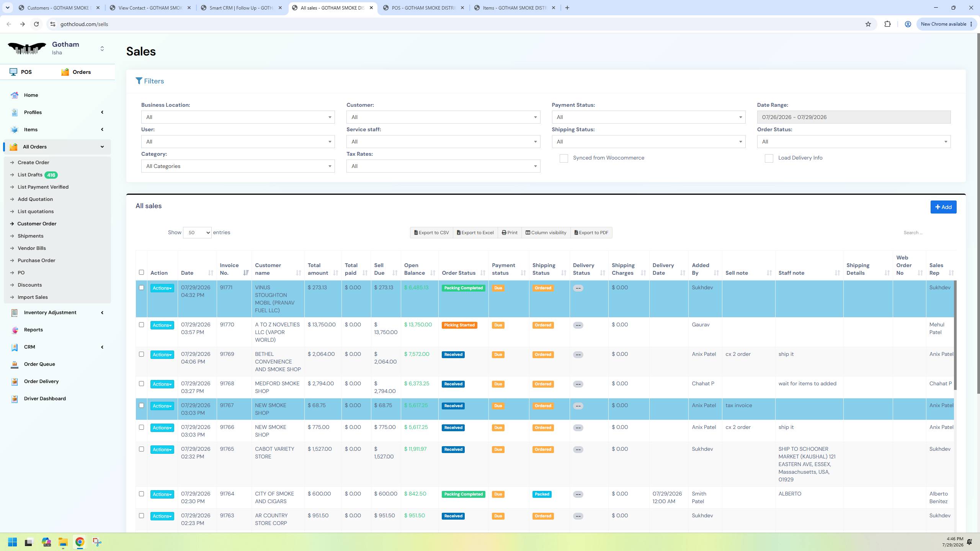Image resolution: width=980 pixels, height=551 pixels.
Task: Check the Load Delivery Info box
Action: tap(769, 158)
